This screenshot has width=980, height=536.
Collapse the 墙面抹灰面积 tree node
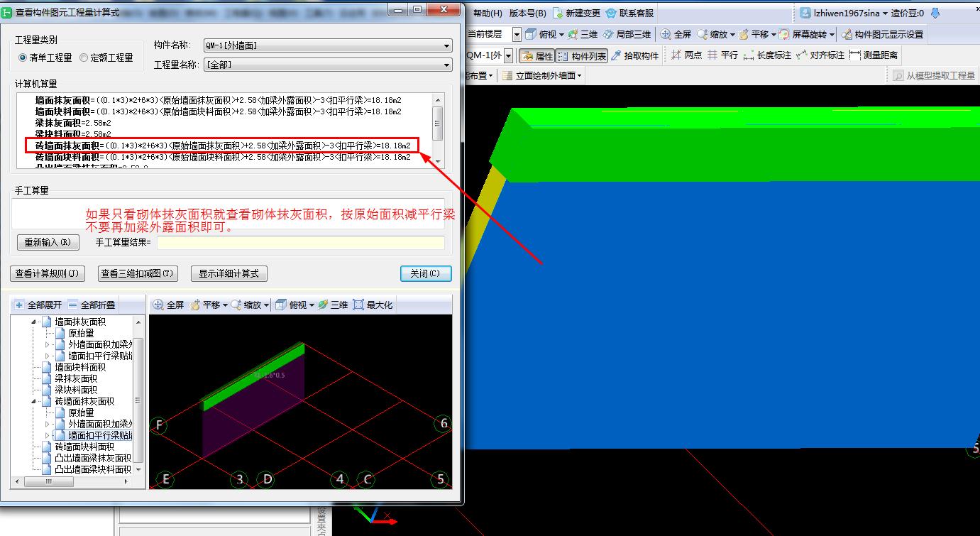pyautogui.click(x=34, y=322)
